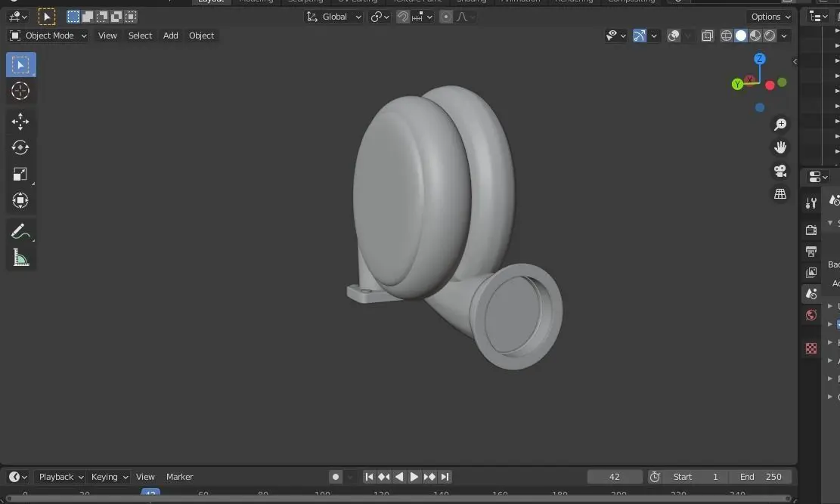Open object visibility and selectability dropdown

click(x=615, y=36)
